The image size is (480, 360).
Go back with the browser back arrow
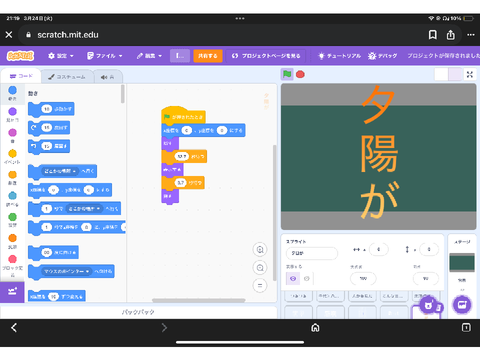[x=14, y=328]
